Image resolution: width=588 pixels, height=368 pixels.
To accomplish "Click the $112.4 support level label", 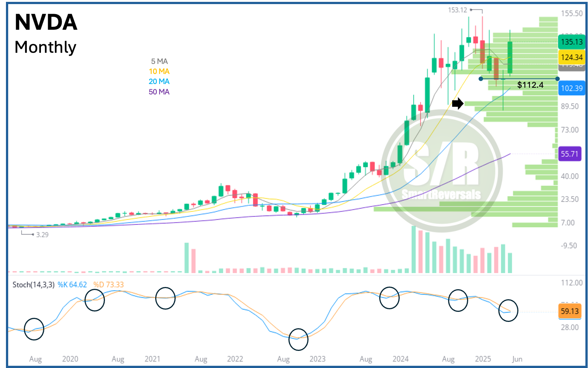I will point(530,85).
